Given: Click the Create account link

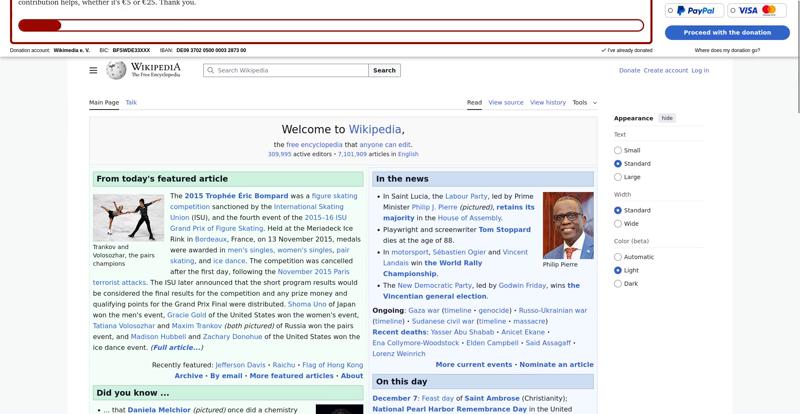Looking at the screenshot, I should click(665, 70).
